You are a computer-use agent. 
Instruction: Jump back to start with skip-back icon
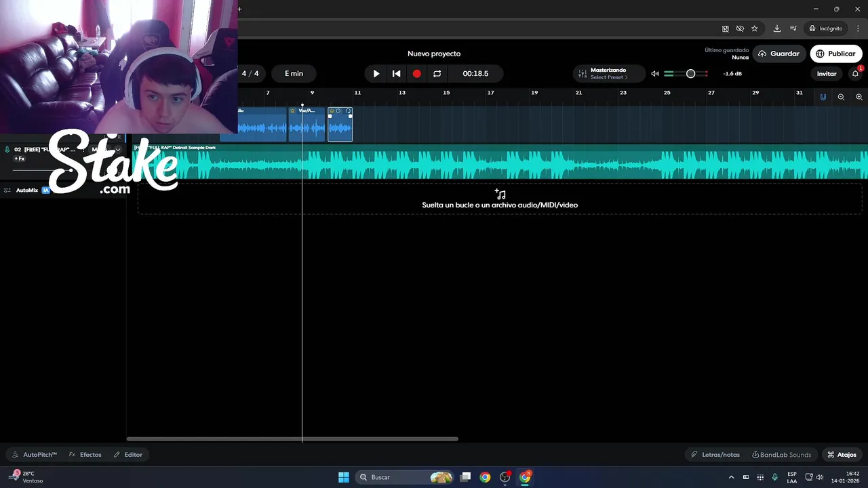397,74
